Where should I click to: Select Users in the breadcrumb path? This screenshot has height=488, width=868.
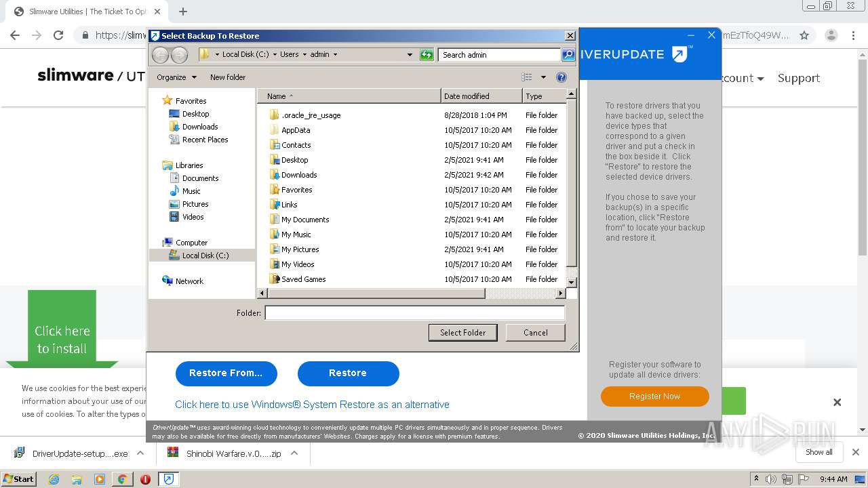point(290,55)
